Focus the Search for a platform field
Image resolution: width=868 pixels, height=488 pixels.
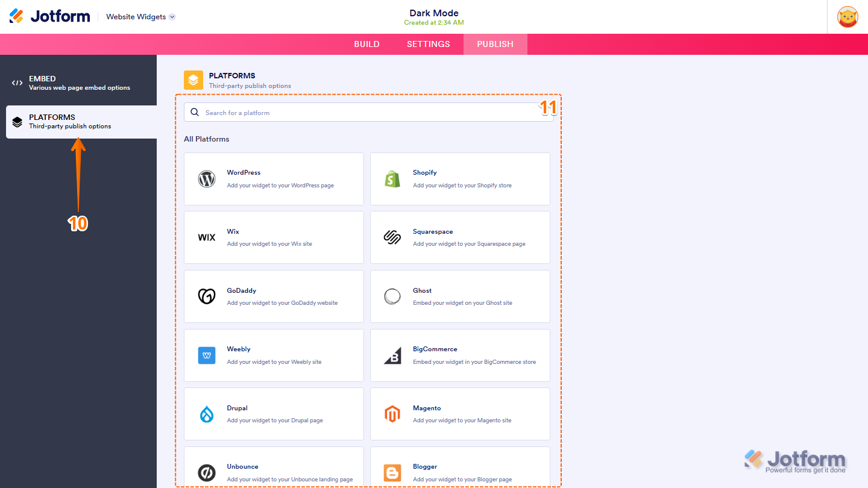tap(369, 112)
